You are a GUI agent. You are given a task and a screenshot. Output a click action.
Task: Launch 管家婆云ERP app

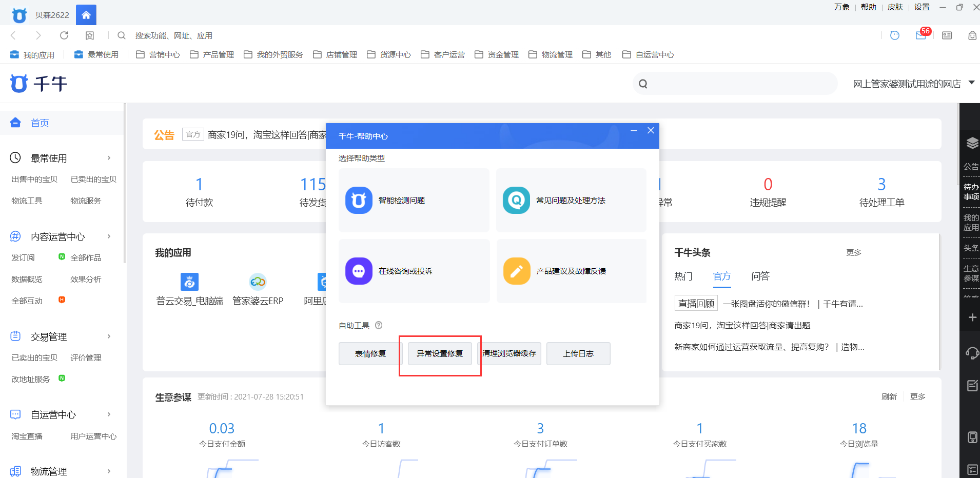(x=258, y=289)
